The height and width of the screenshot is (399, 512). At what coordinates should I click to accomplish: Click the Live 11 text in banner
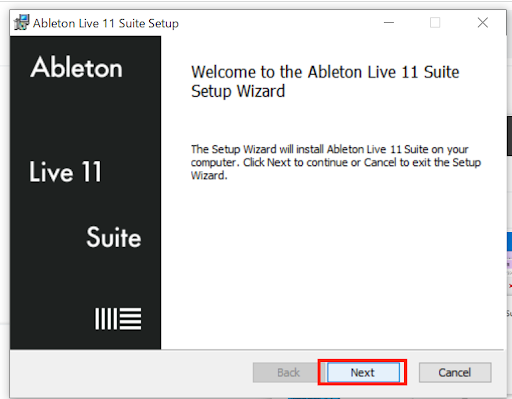click(65, 172)
